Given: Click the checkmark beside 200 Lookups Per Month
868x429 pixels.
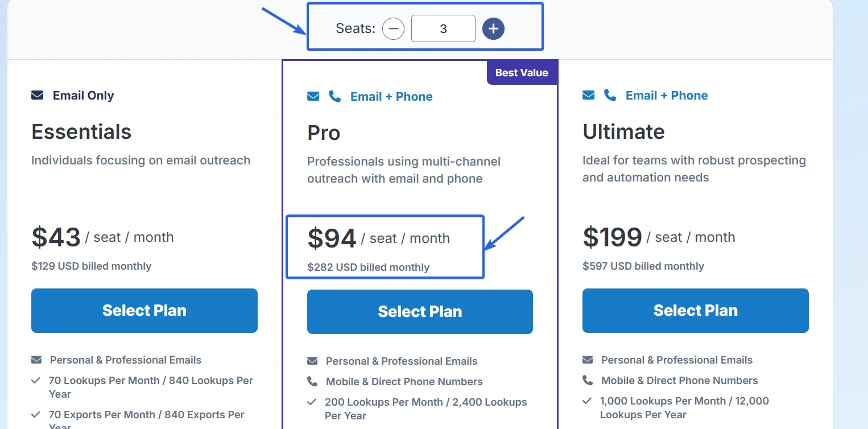Looking at the screenshot, I should click(x=312, y=402).
